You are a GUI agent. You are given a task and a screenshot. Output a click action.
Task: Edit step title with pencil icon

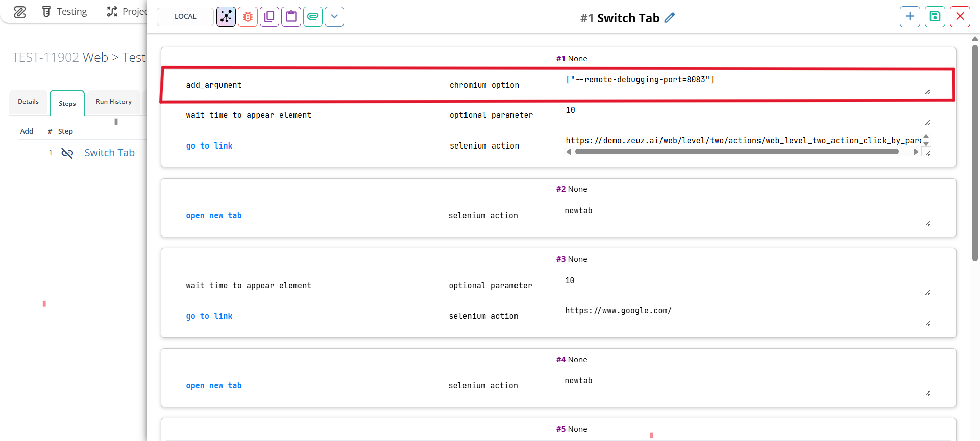[x=670, y=18]
